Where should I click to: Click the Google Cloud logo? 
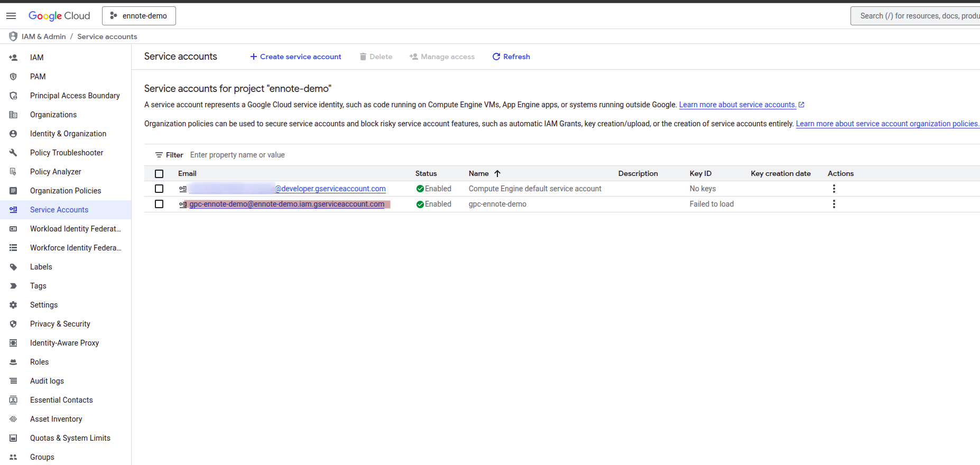(59, 16)
